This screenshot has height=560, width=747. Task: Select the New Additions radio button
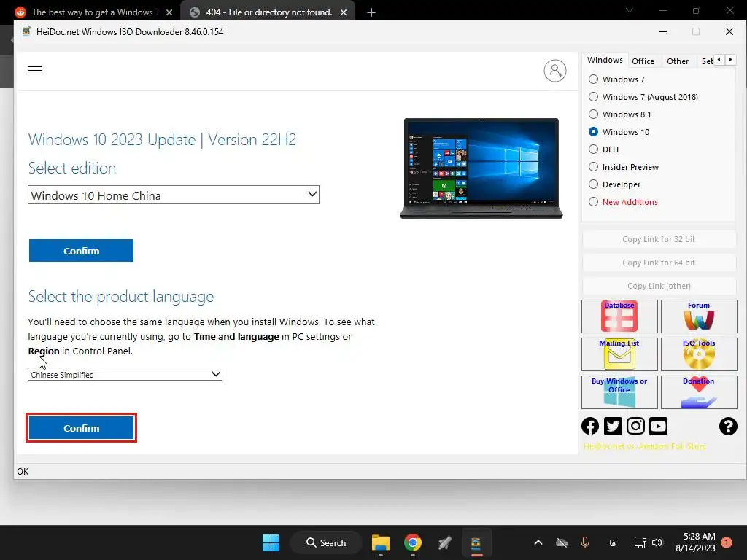(x=593, y=202)
